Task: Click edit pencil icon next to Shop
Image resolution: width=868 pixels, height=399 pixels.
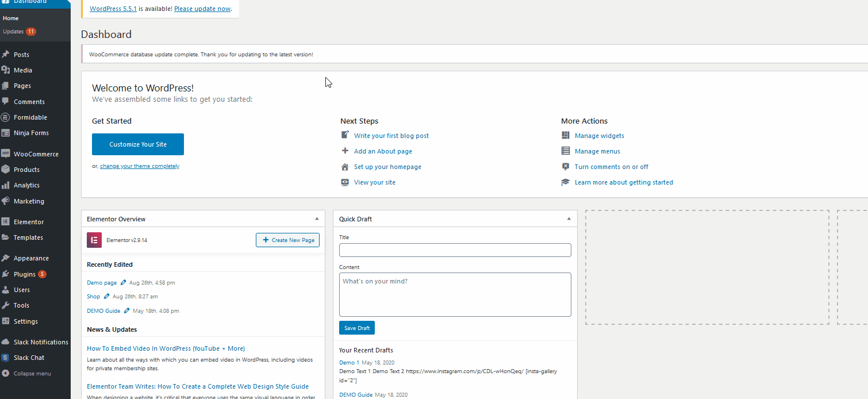Action: [x=106, y=297]
